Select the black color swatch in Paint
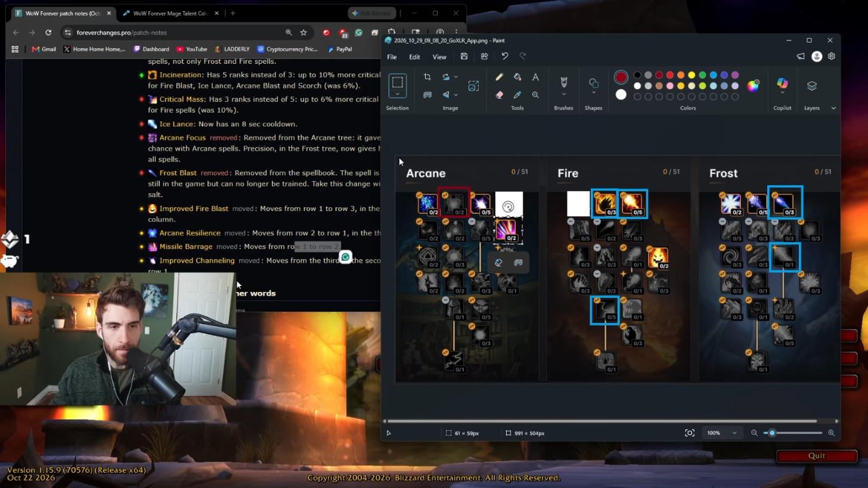This screenshot has height=488, width=868. tap(637, 75)
